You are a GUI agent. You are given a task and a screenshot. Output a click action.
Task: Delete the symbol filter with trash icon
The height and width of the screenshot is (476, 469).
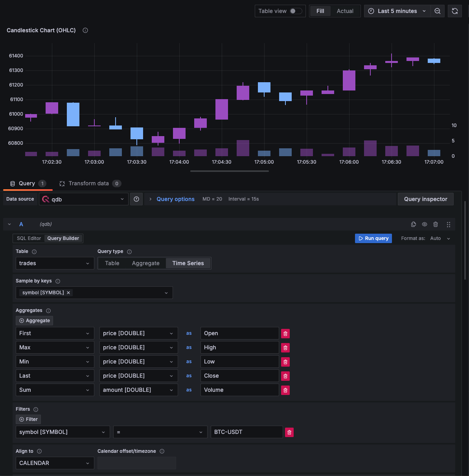coord(289,432)
